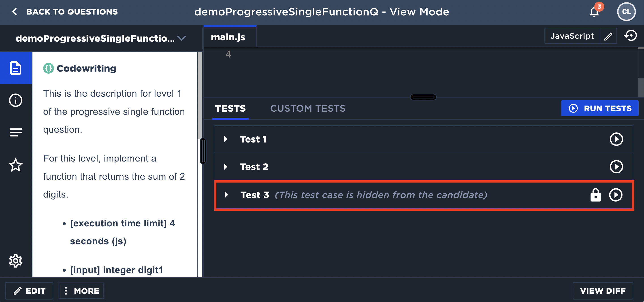Go back to questions
Screen dimensions: 644x302
click(x=65, y=12)
